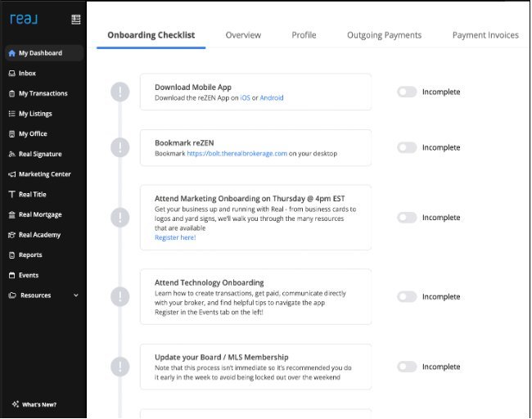
Task: Toggle Download Mobile App as complete
Action: click(x=407, y=92)
